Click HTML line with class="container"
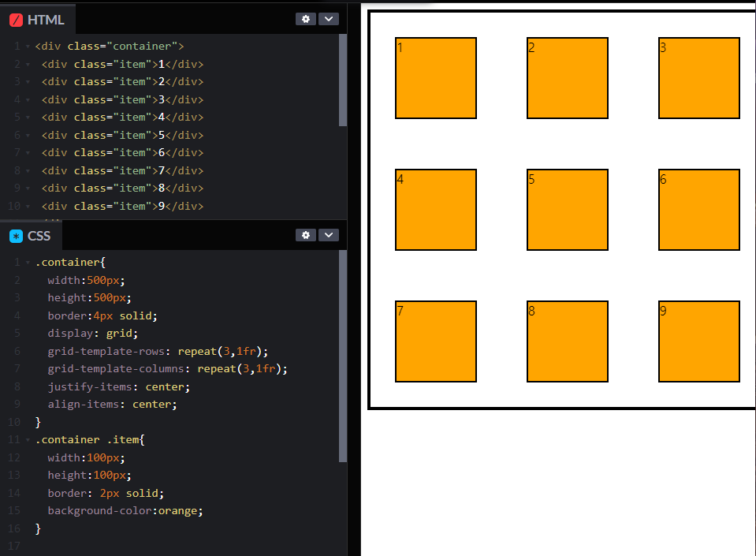The image size is (756, 556). [x=110, y=47]
